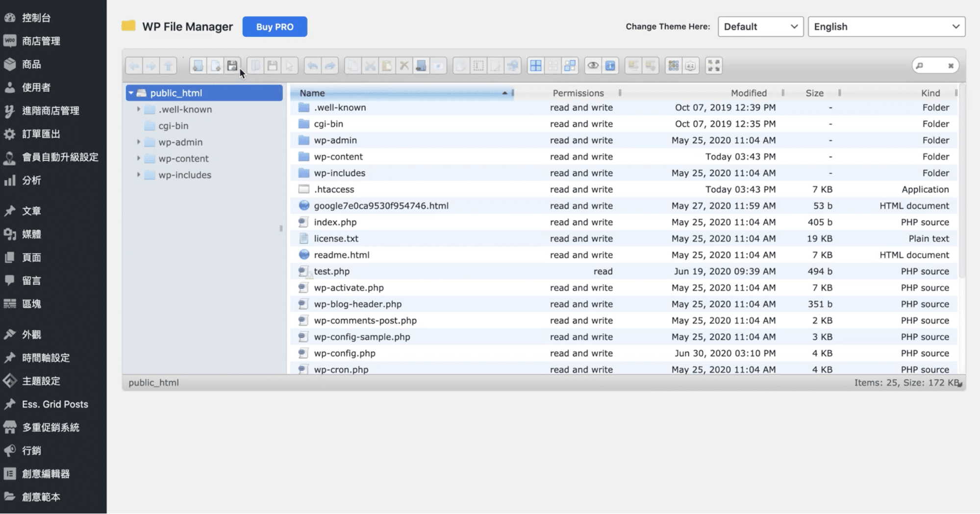980x514 pixels.
Task: Click the Sort icon in the toolbar
Action: (690, 66)
